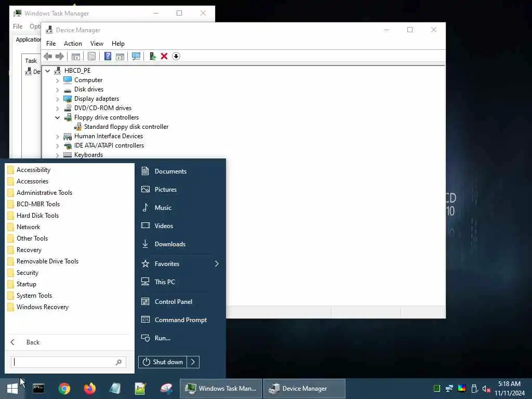
Task: Click the search magnifier icon in Start menu
Action: [x=118, y=362]
